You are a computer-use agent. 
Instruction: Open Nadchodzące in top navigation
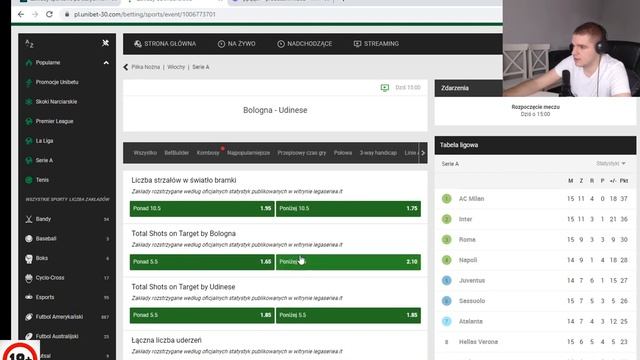[x=304, y=44]
